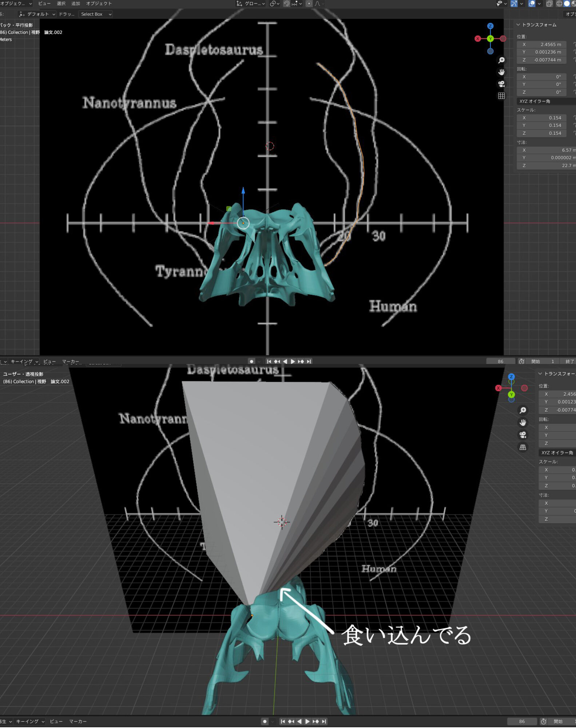This screenshot has height=728, width=576.
Task: Click the zoom magnifier icon in top viewport
Action: 501,60
